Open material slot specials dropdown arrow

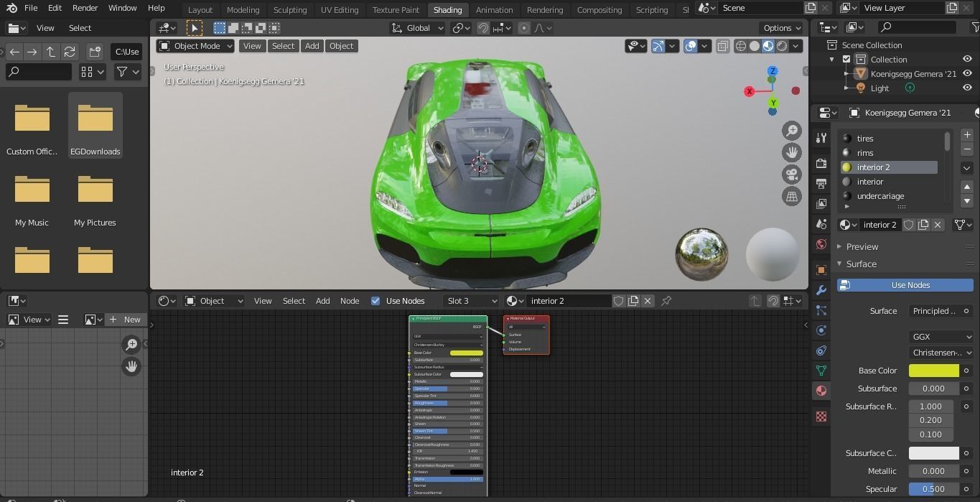point(967,168)
